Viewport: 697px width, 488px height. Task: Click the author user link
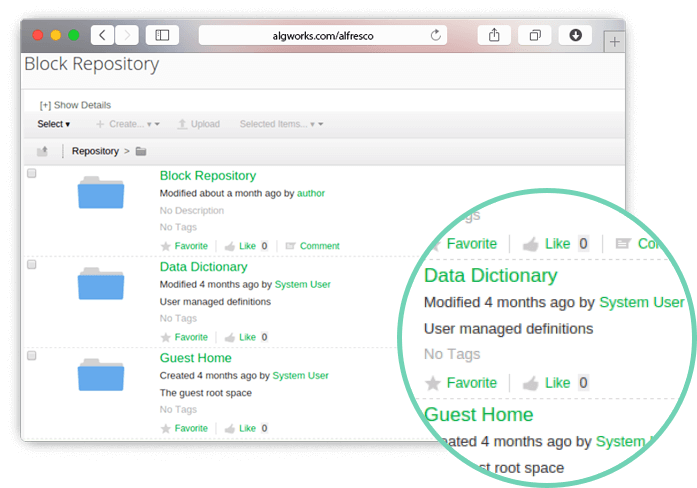311,193
